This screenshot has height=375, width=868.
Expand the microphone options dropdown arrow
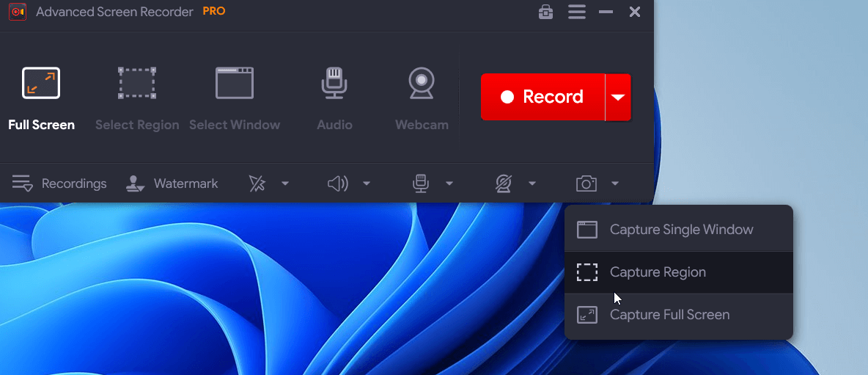point(449,183)
